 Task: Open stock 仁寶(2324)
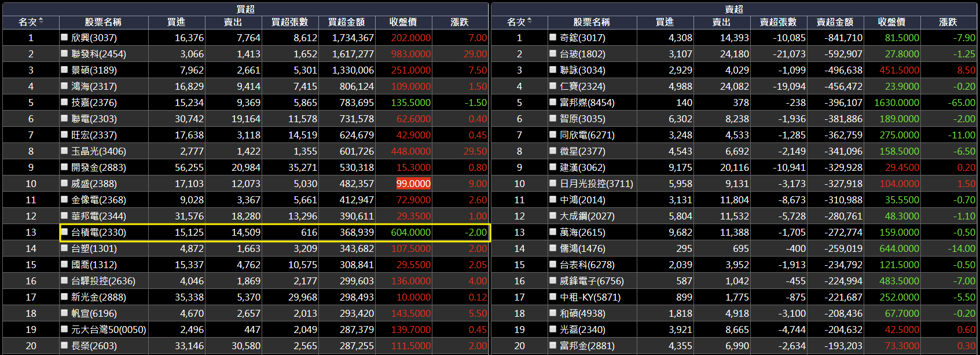click(x=582, y=86)
